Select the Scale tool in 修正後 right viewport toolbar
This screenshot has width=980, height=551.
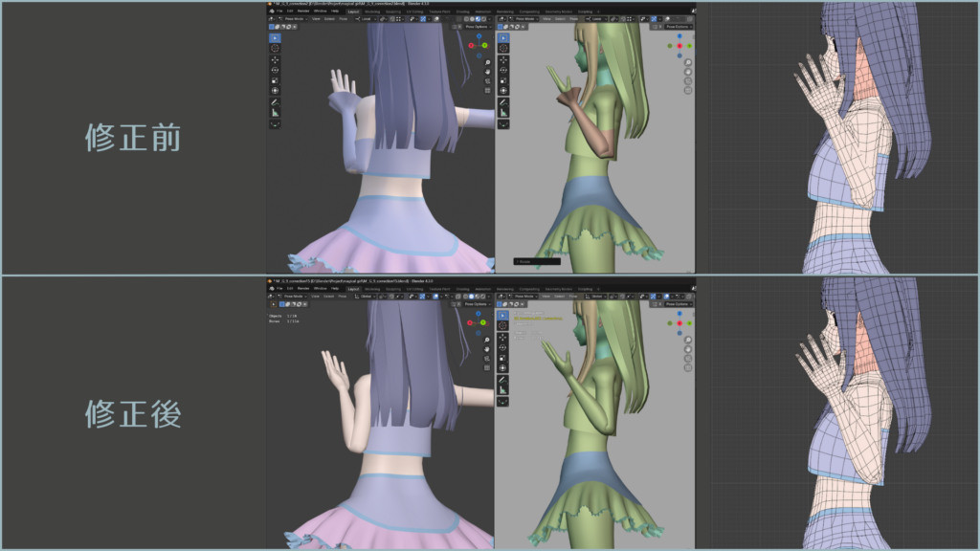[x=503, y=358]
